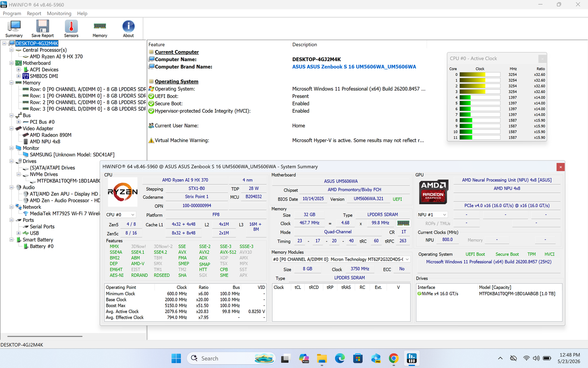Collapse the Central Processor(s) tree node
588x368 pixels.
click(11, 50)
